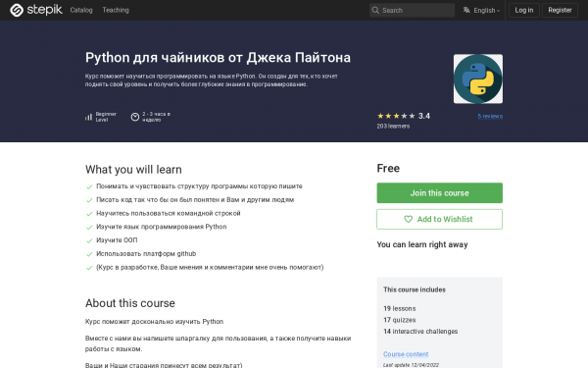Image resolution: width=588 pixels, height=368 pixels.
Task: Click checkmark next to 'Использовать платформ github'
Action: click(89, 254)
